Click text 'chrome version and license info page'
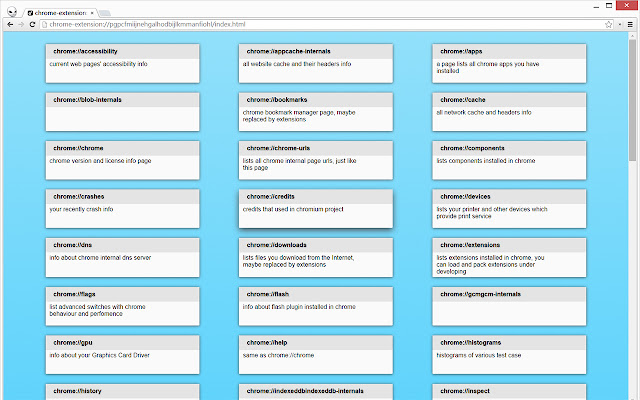 coord(100,161)
